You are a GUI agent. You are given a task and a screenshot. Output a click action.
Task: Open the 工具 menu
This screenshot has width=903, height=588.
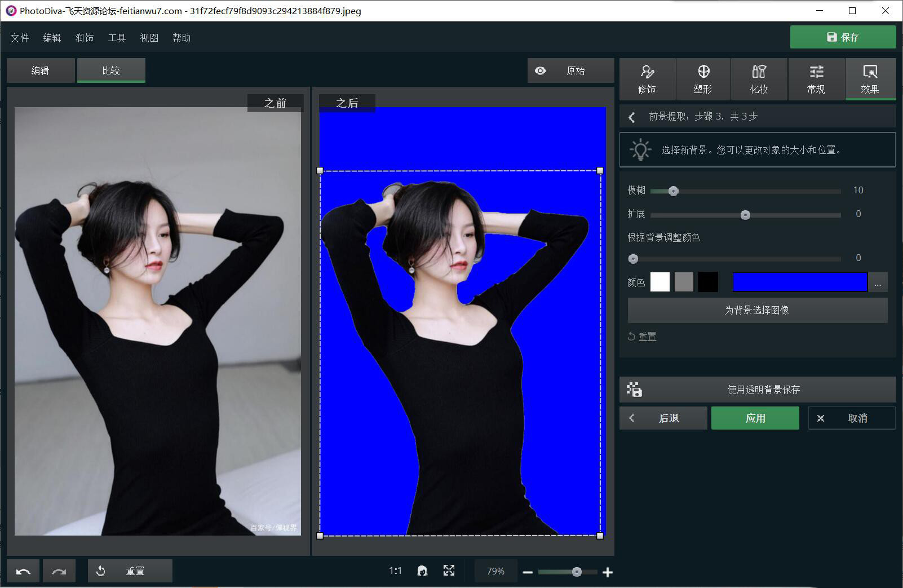[x=117, y=37]
